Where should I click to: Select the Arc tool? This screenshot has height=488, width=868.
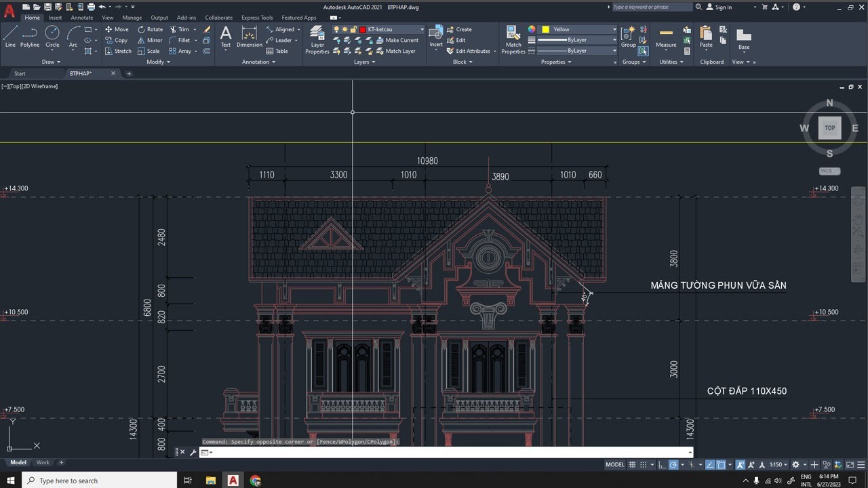click(73, 37)
